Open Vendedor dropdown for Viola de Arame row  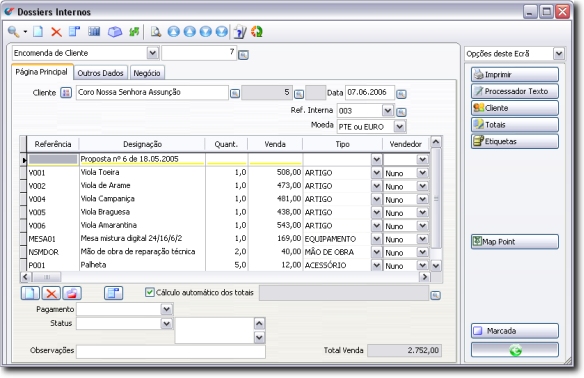422,186
